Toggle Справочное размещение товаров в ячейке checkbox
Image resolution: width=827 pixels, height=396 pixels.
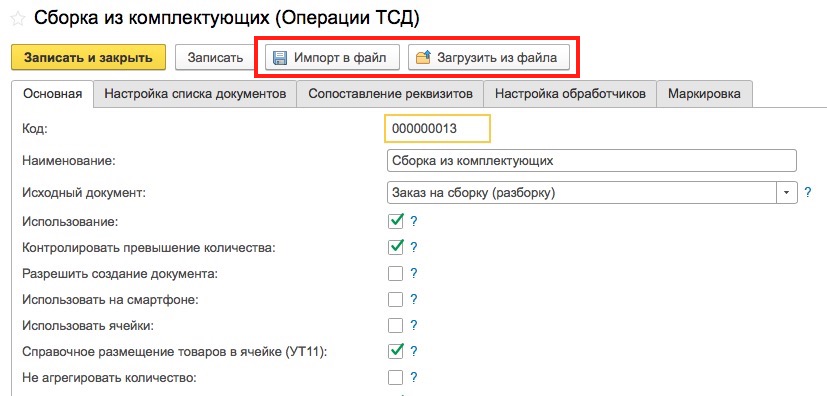tap(396, 351)
